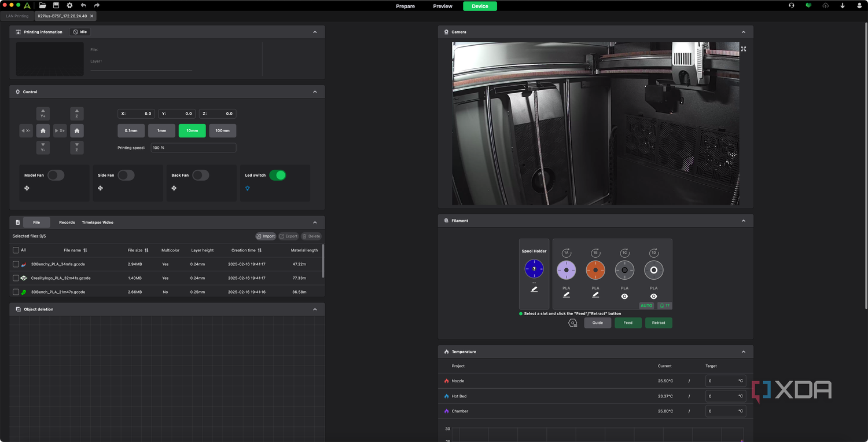
Task: Edit the Spool Holder filament with pencil icon
Action: (534, 289)
